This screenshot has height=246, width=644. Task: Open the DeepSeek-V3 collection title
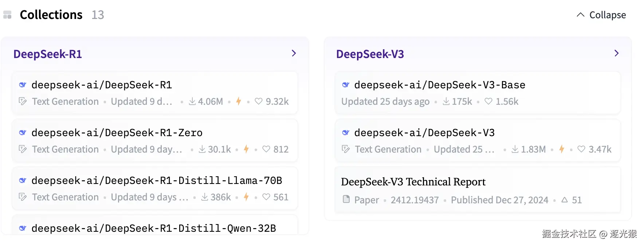point(370,54)
